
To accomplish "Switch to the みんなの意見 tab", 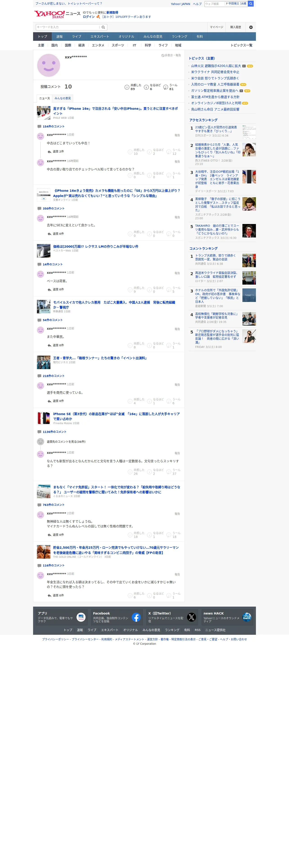I will click(63, 98).
